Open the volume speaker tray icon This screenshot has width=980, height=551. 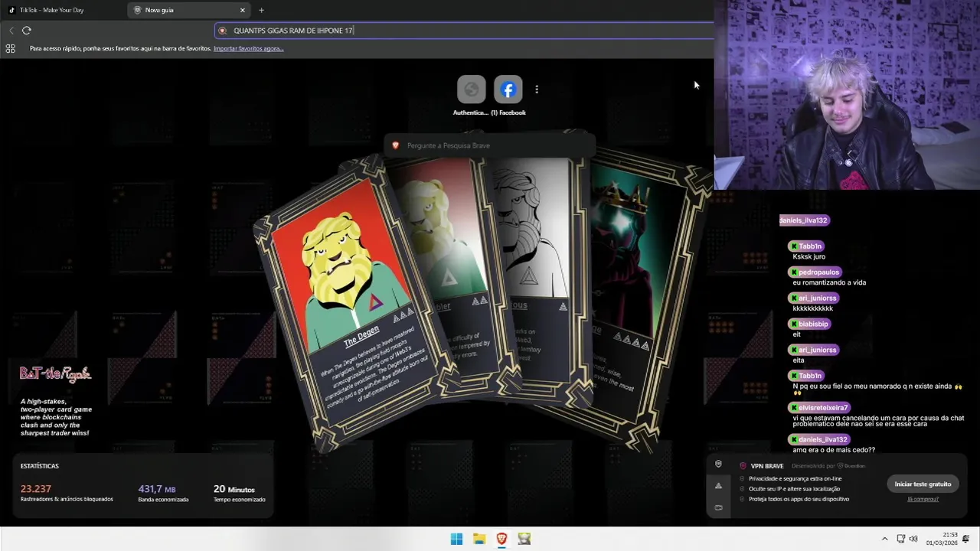tap(913, 539)
